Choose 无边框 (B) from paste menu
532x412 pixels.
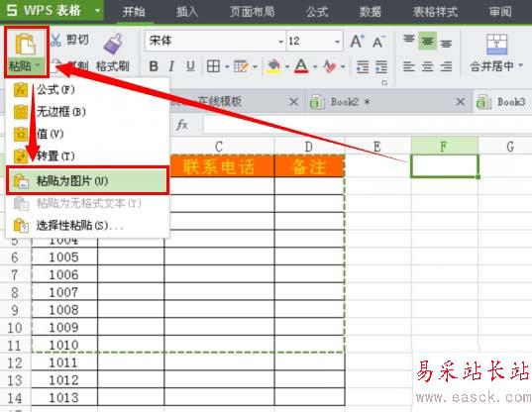(x=87, y=112)
